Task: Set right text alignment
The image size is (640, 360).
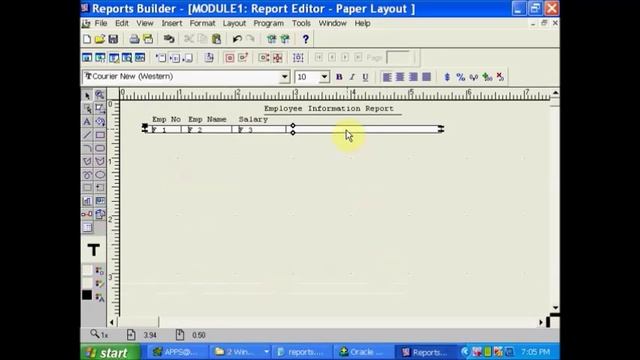Action: [413, 77]
